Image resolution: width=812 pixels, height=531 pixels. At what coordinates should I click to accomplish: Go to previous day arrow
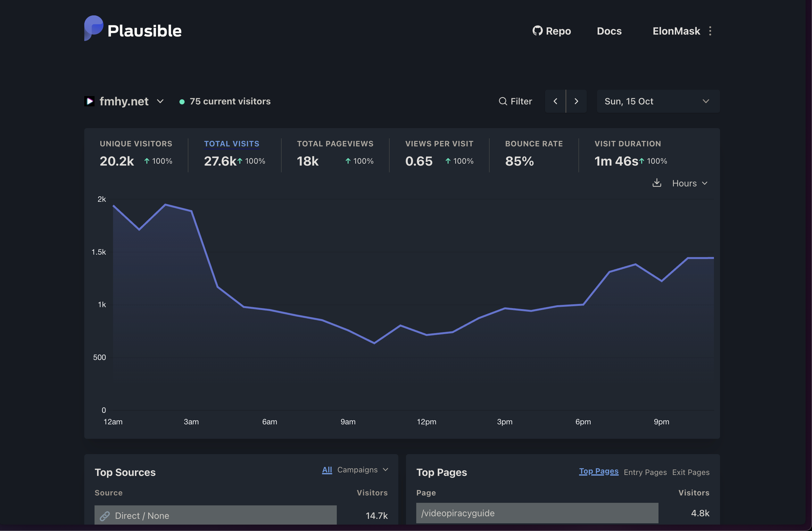click(x=555, y=101)
